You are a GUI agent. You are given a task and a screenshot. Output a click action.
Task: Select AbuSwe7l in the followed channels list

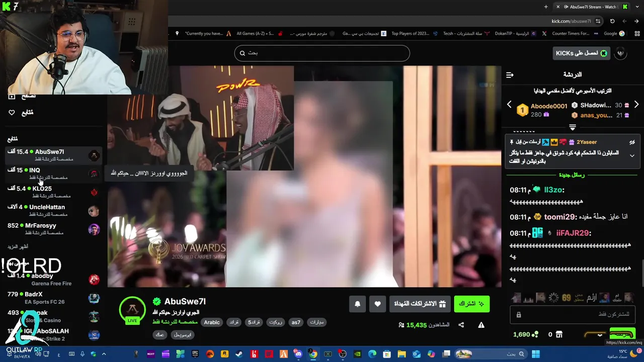click(x=54, y=155)
